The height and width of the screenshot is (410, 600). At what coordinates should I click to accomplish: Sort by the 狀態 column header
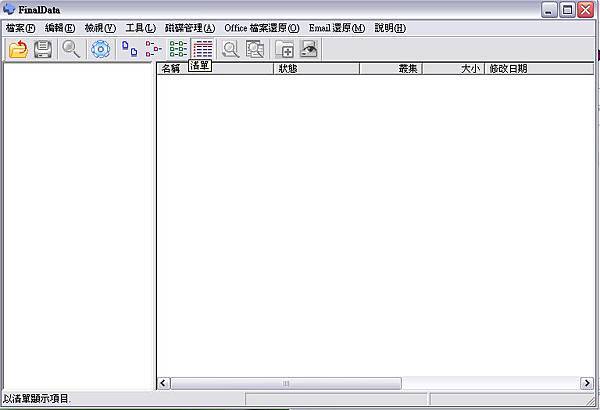click(316, 69)
